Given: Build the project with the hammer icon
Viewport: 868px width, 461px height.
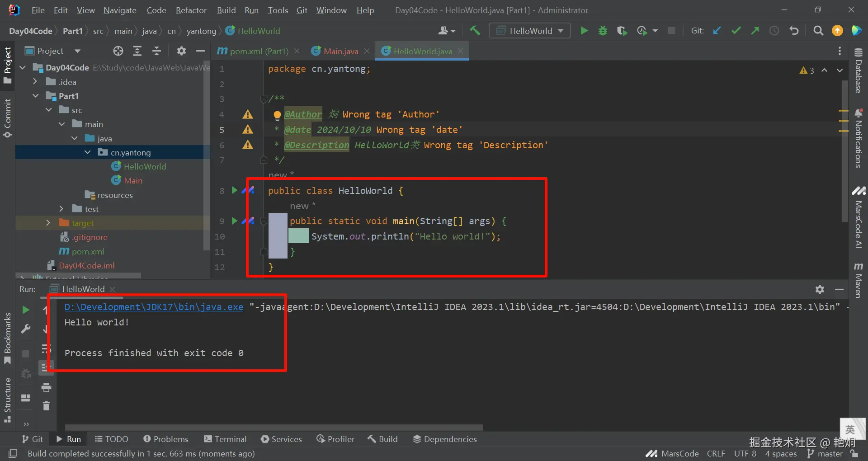Looking at the screenshot, I should 475,31.
